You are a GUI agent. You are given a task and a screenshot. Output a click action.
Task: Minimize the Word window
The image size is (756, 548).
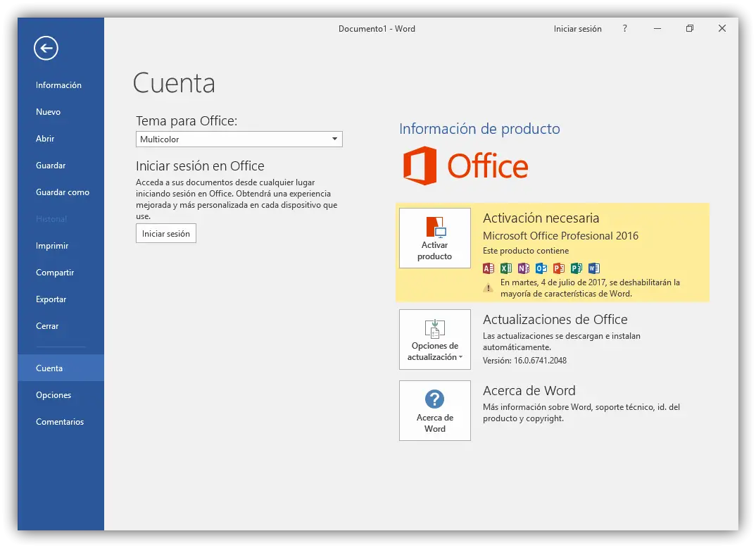click(657, 28)
